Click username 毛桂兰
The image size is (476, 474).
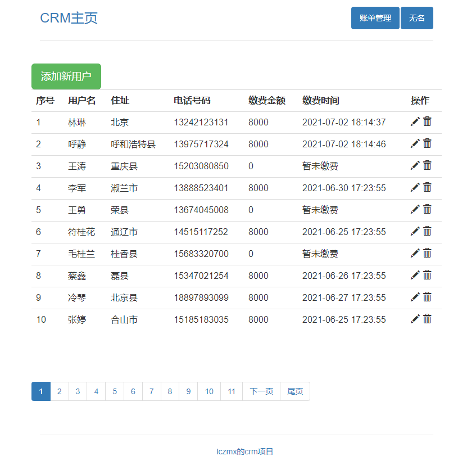pyautogui.click(x=81, y=254)
